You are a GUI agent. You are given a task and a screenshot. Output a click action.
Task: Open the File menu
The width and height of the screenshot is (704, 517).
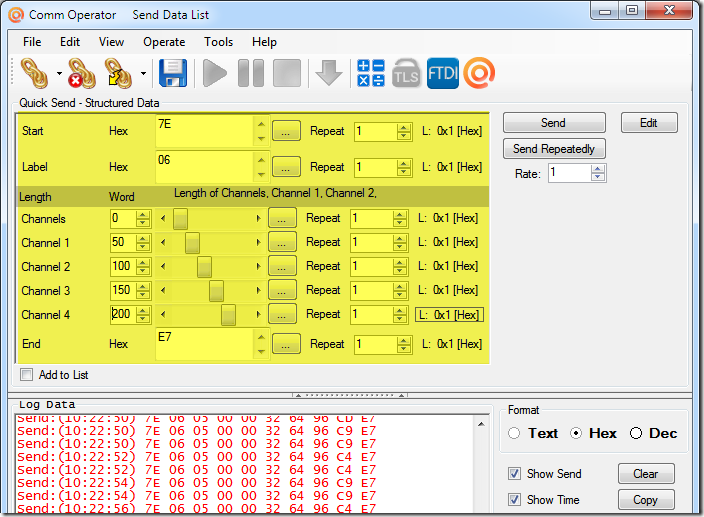click(x=32, y=42)
